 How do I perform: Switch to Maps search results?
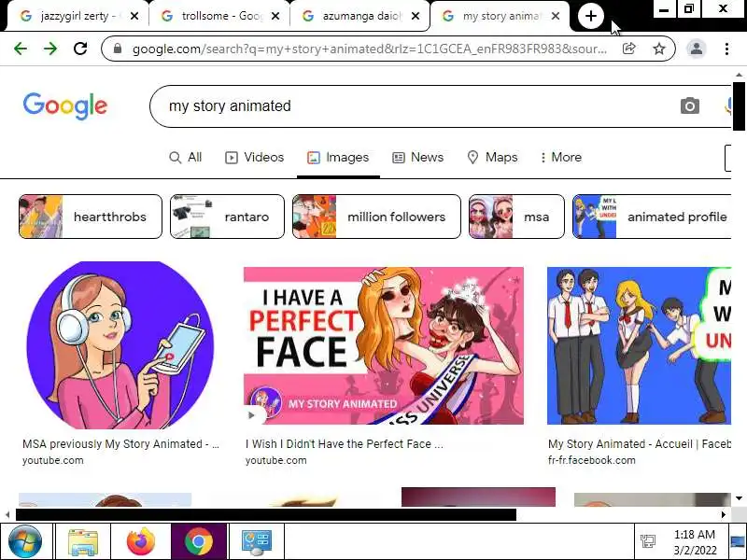pyautogui.click(x=492, y=157)
